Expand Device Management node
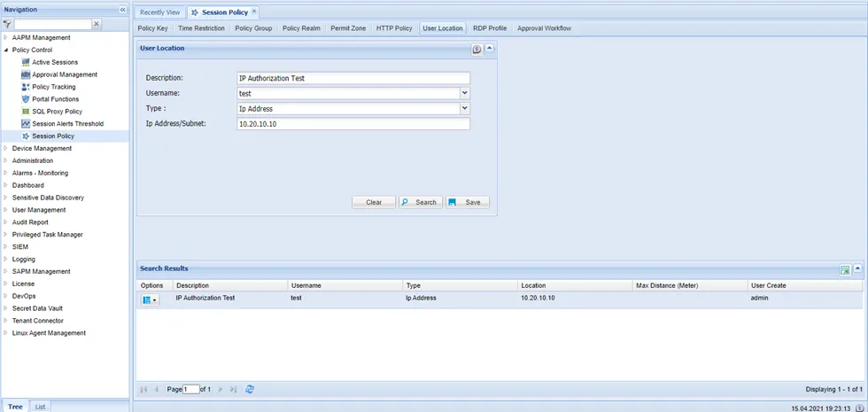This screenshot has width=868, height=412. coord(5,149)
